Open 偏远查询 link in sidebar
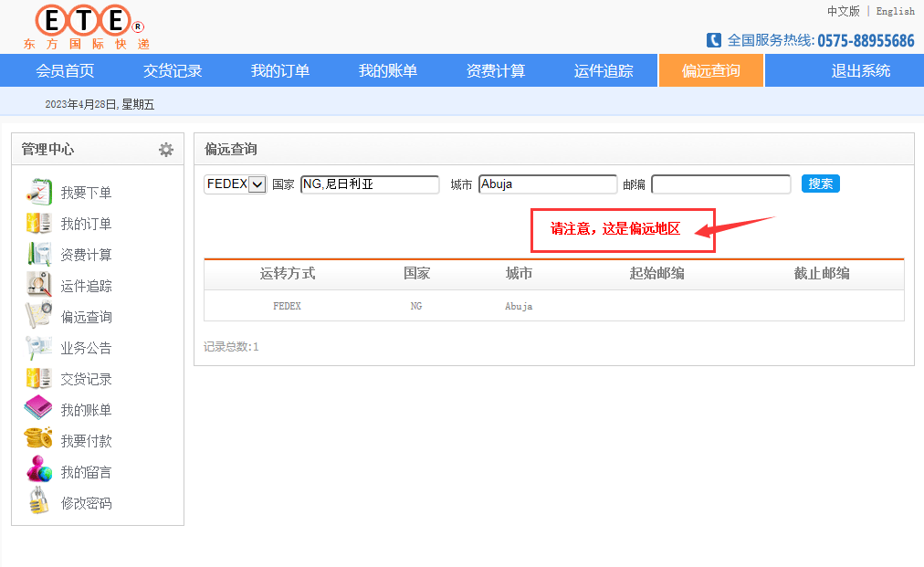Image resolution: width=924 pixels, height=567 pixels. click(x=86, y=317)
